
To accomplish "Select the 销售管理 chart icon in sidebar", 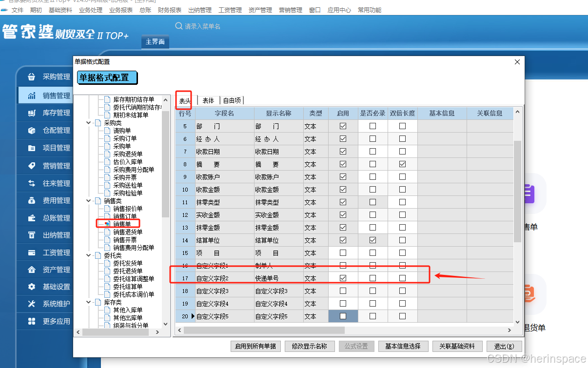I will point(32,96).
